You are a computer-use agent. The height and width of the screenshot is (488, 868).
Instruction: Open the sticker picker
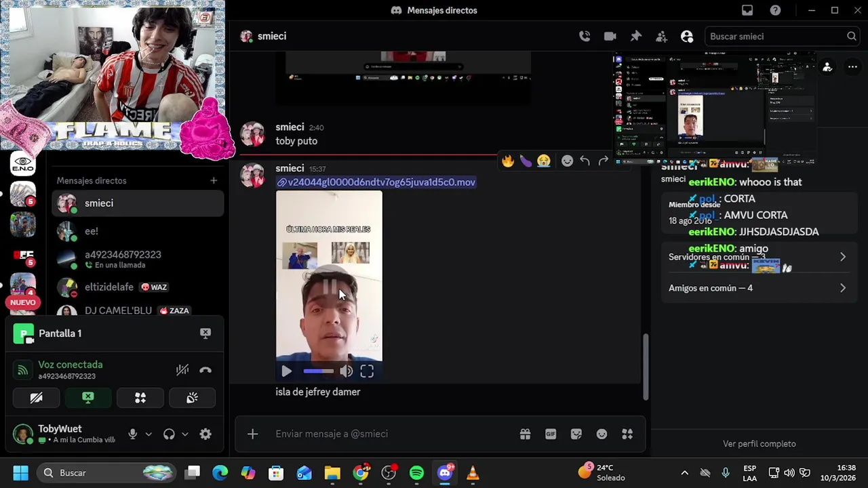pos(576,434)
